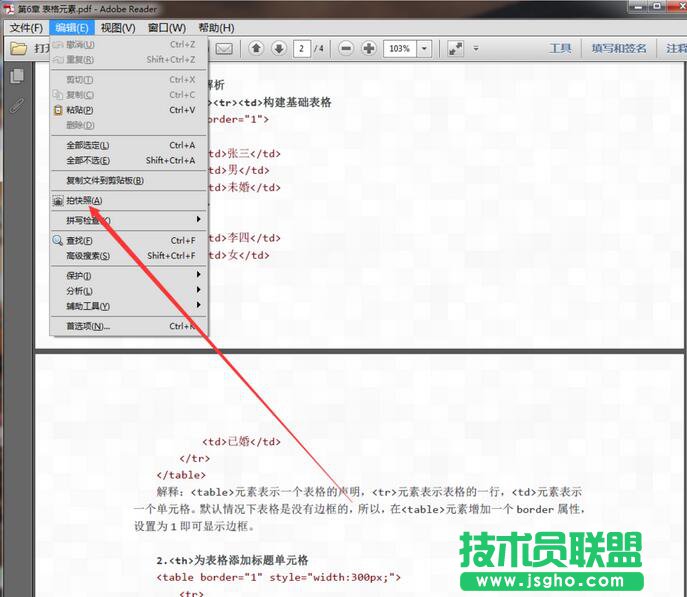Click the folder Open file icon
687x597 pixels.
coord(19,48)
